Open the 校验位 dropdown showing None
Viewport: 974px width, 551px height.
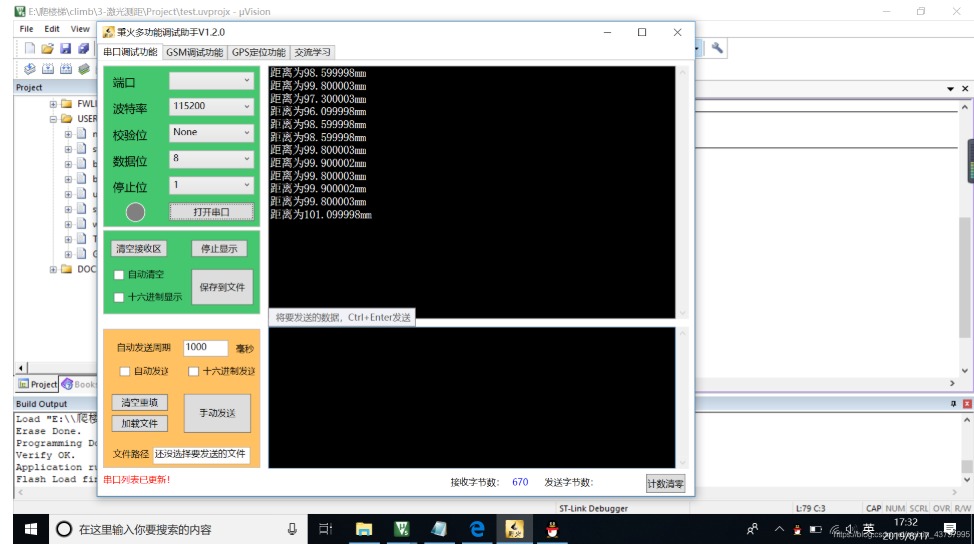point(211,132)
